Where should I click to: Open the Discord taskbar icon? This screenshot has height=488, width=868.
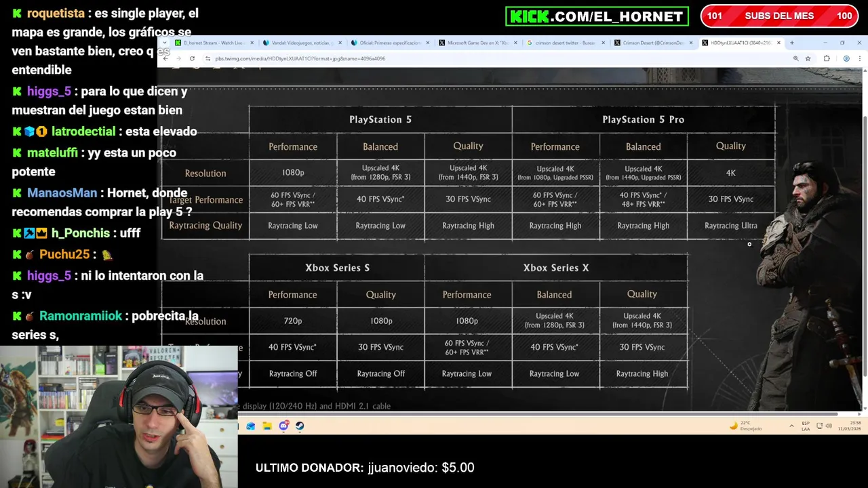tap(283, 426)
